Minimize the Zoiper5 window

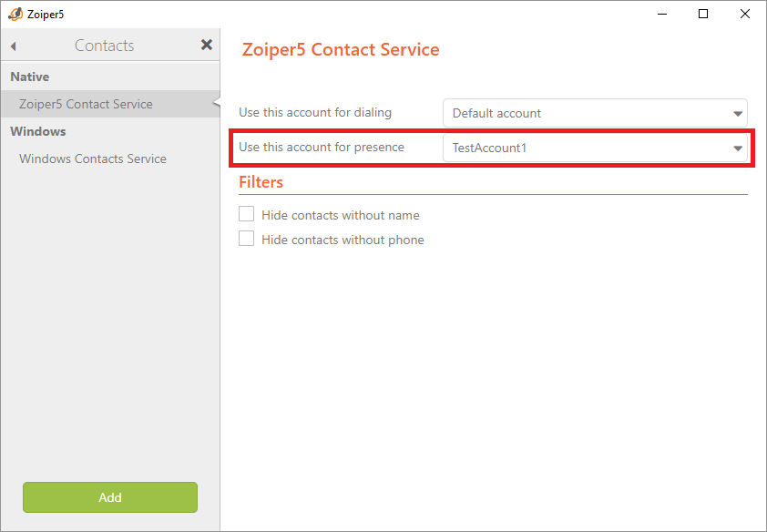(662, 14)
